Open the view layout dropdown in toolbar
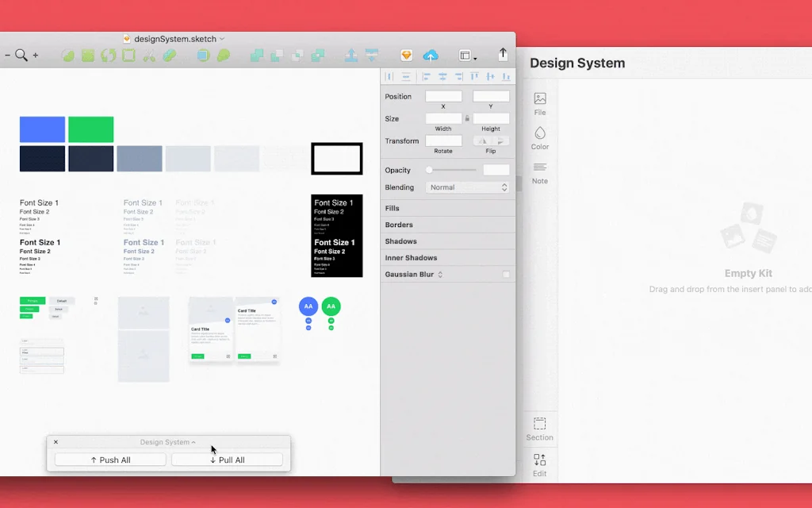812x508 pixels. pos(468,56)
